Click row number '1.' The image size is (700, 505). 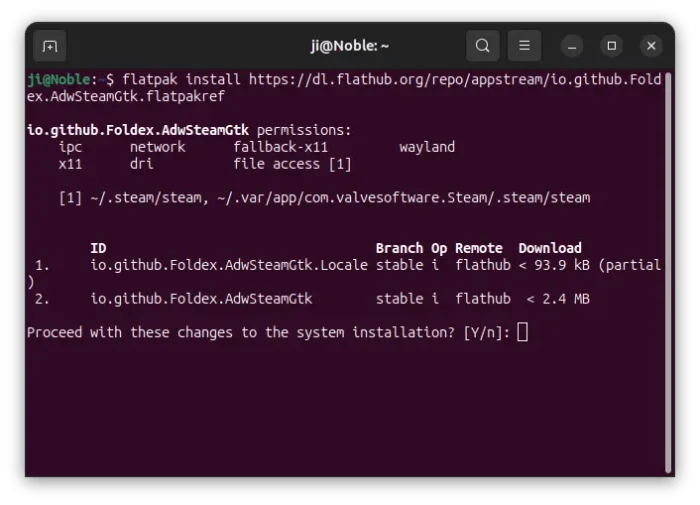pyautogui.click(x=42, y=265)
